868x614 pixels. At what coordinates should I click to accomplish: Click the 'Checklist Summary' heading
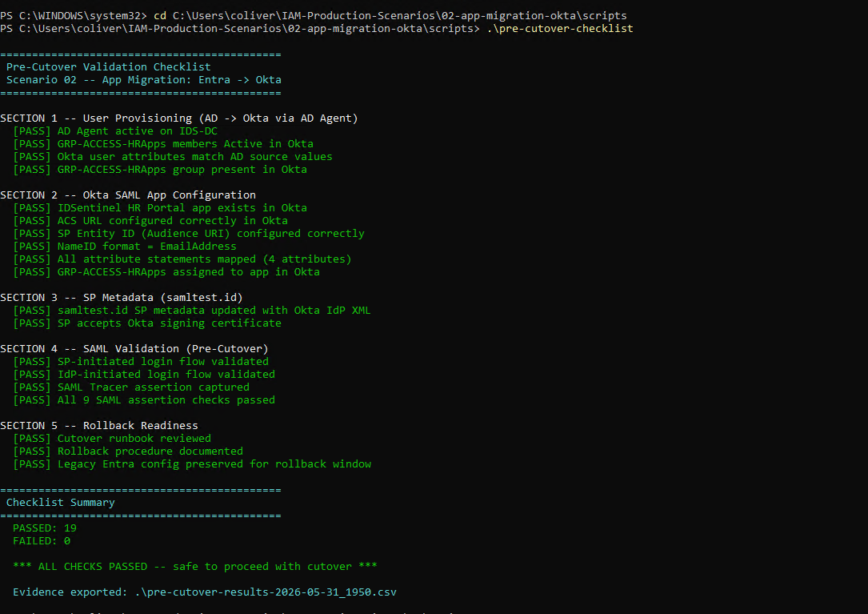pos(60,503)
